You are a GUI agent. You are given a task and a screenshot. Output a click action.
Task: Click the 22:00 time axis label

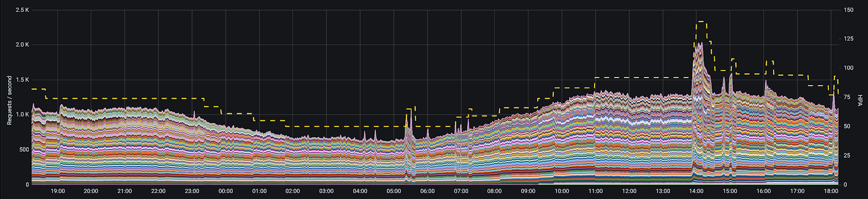coord(158,191)
